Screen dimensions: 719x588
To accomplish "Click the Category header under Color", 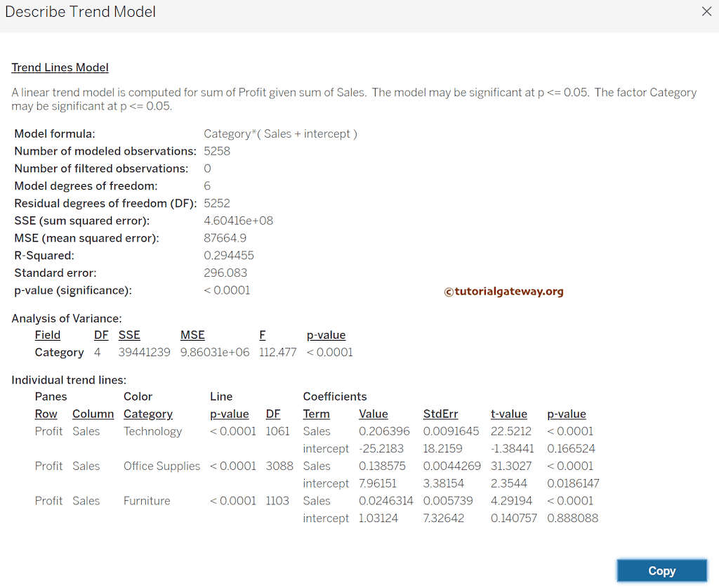I will [148, 414].
